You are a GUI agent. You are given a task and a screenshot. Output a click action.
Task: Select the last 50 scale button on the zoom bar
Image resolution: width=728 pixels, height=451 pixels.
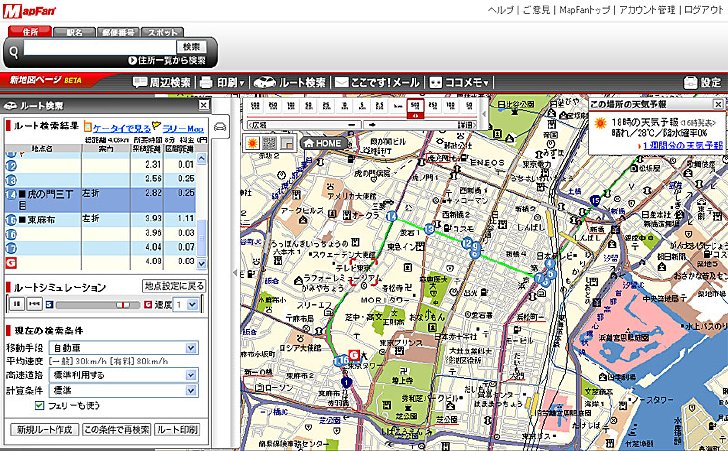click(469, 106)
